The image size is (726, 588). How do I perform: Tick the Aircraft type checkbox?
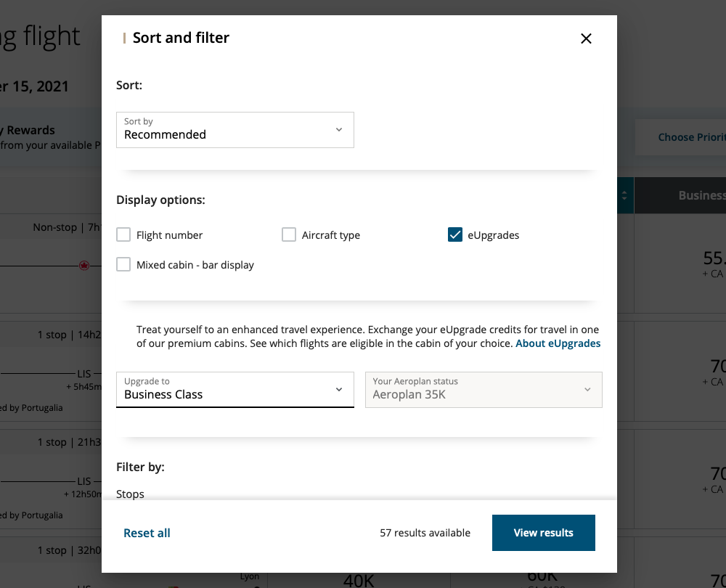289,234
